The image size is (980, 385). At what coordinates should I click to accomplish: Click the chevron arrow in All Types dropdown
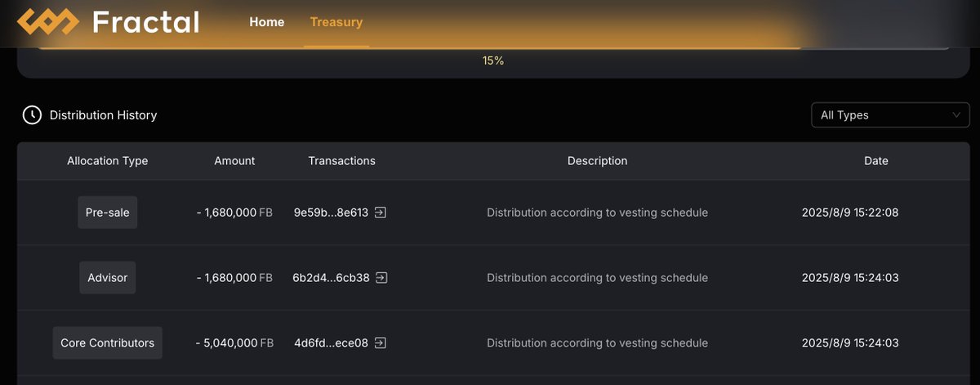point(956,115)
